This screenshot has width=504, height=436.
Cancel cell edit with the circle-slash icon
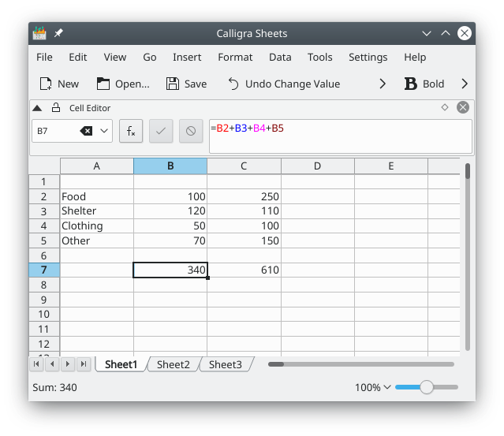pos(190,132)
